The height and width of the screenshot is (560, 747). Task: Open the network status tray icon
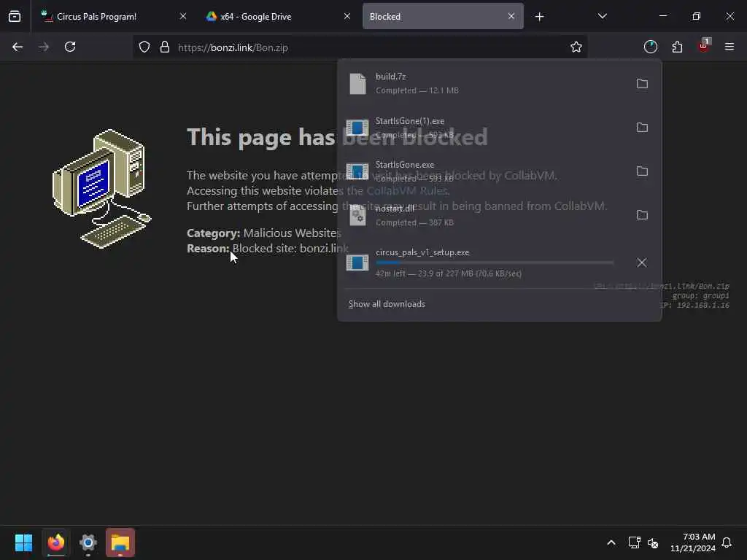click(x=634, y=542)
